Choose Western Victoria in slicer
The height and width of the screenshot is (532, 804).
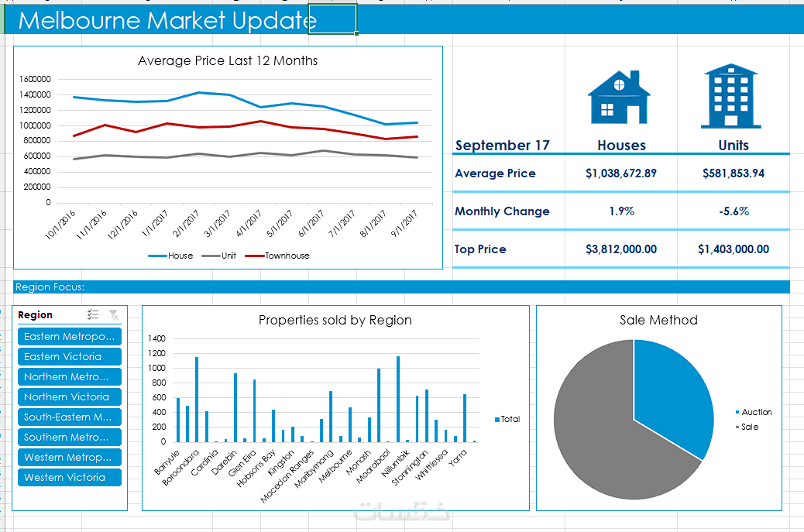pos(70,477)
